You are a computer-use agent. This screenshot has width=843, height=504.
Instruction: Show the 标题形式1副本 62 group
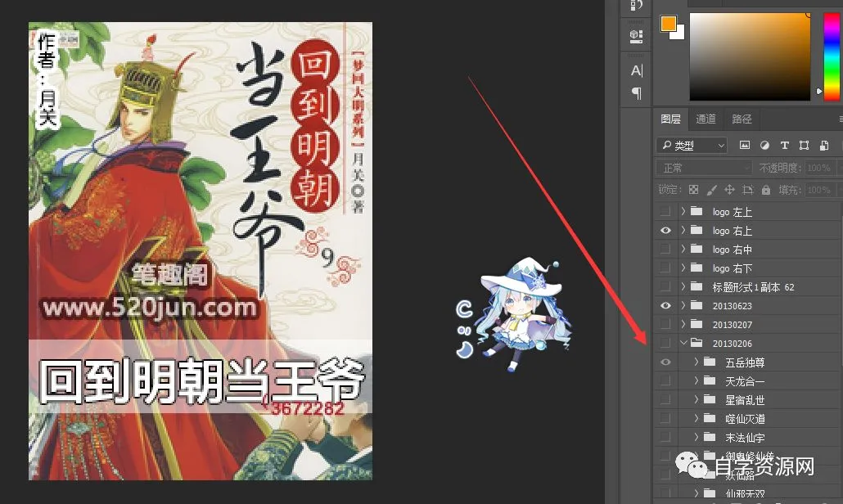click(665, 286)
